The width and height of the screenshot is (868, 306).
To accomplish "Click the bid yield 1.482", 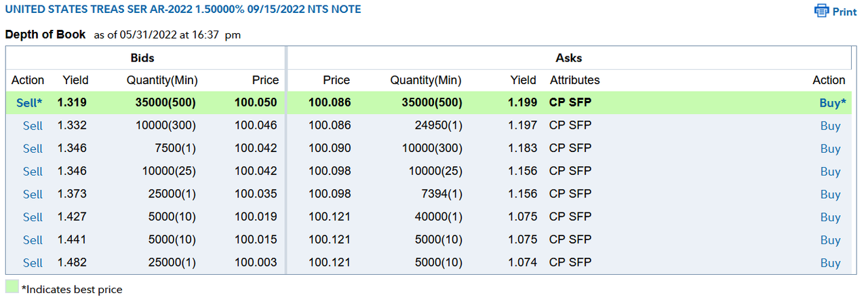I will click(72, 262).
